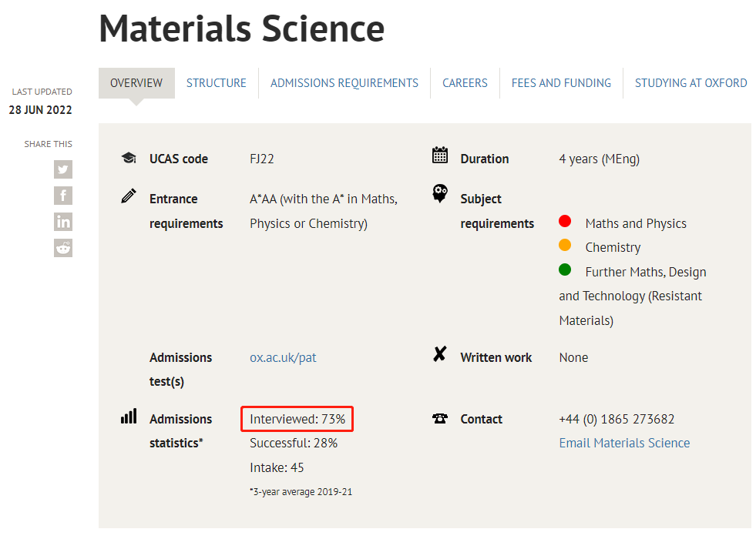Click the bar chart icon for Admissions statistics

[129, 417]
